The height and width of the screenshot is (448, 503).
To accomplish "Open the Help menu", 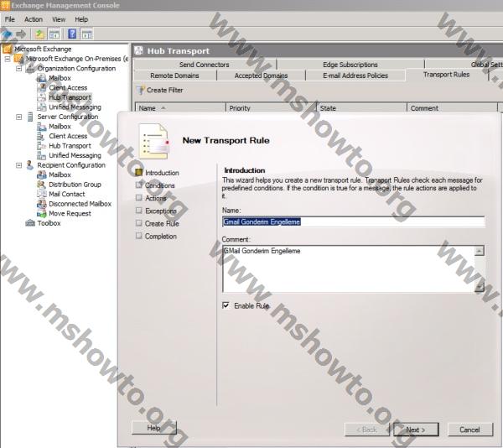I will click(81, 19).
